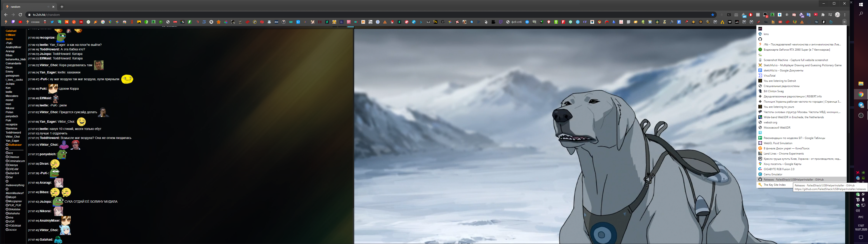Open the Yandex 'Я' bookmark
The image size is (868, 244).
point(132,22)
